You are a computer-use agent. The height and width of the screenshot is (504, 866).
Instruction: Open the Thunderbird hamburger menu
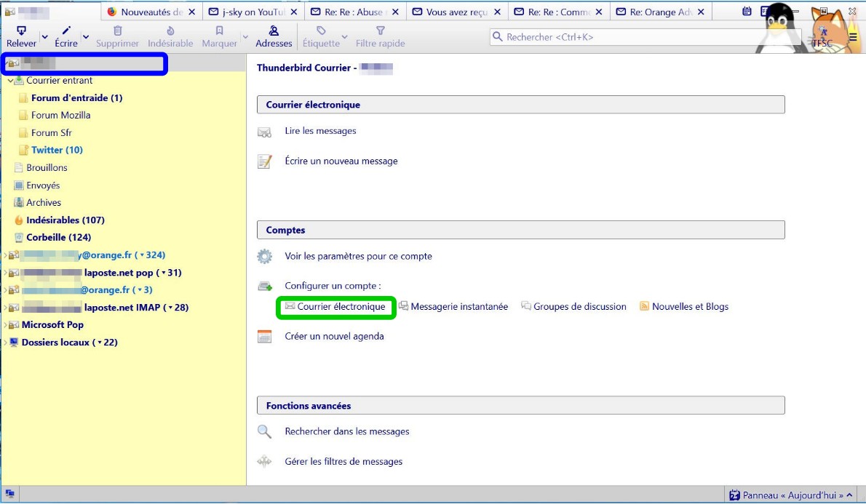click(x=853, y=37)
